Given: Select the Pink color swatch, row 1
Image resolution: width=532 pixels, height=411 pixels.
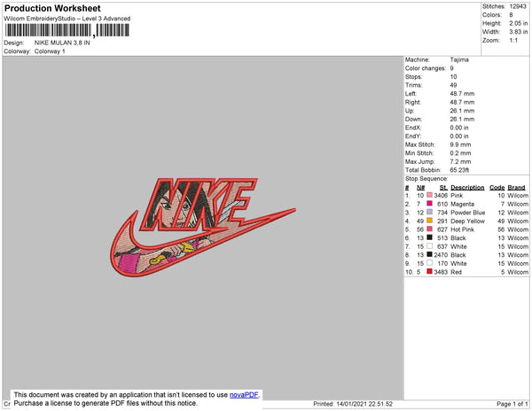Looking at the screenshot, I should pos(429,195).
